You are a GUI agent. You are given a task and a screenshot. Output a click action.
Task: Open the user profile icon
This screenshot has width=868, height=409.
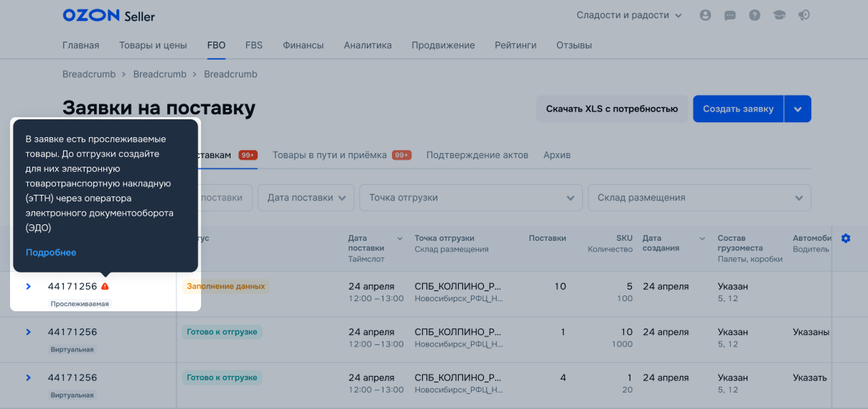[x=705, y=15]
